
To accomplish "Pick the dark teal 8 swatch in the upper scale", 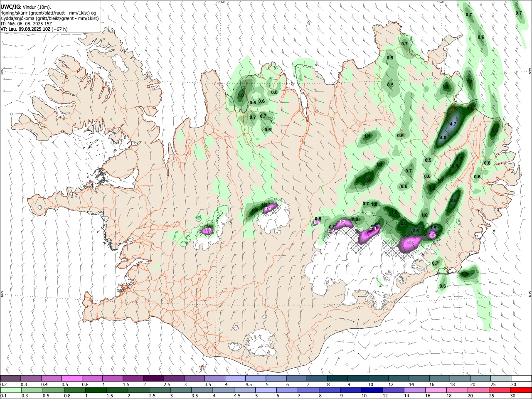I will 337,378.
